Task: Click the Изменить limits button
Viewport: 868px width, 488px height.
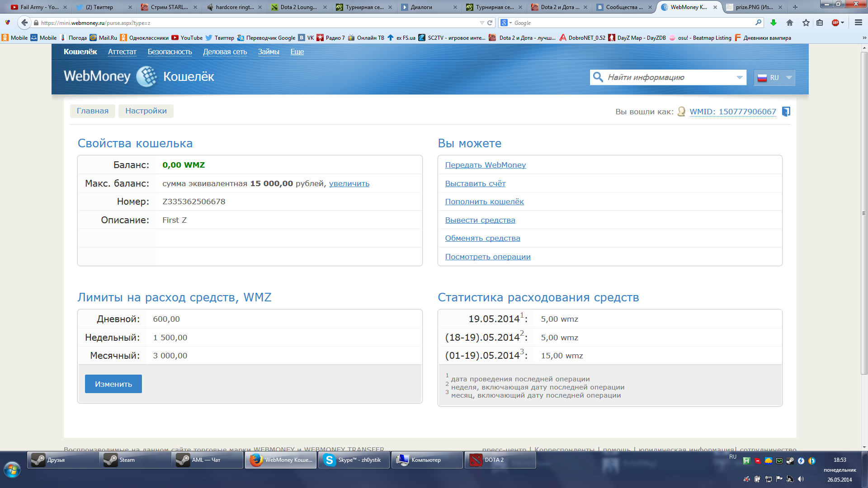Action: 113,384
